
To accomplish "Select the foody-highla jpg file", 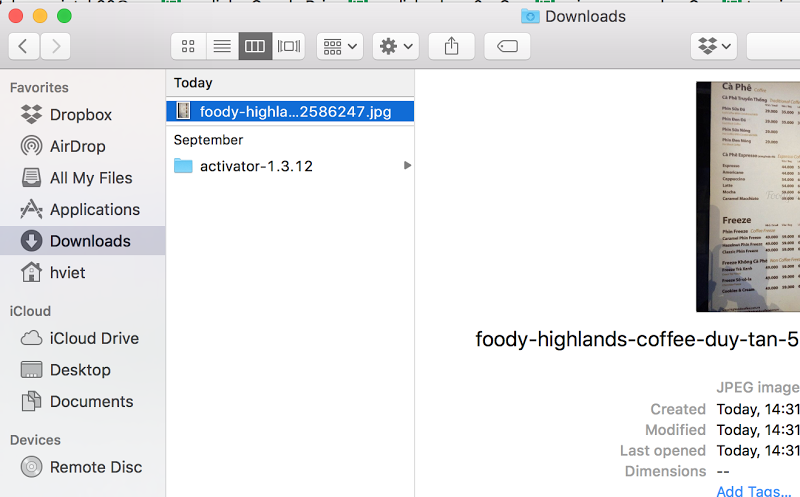I will [290, 111].
